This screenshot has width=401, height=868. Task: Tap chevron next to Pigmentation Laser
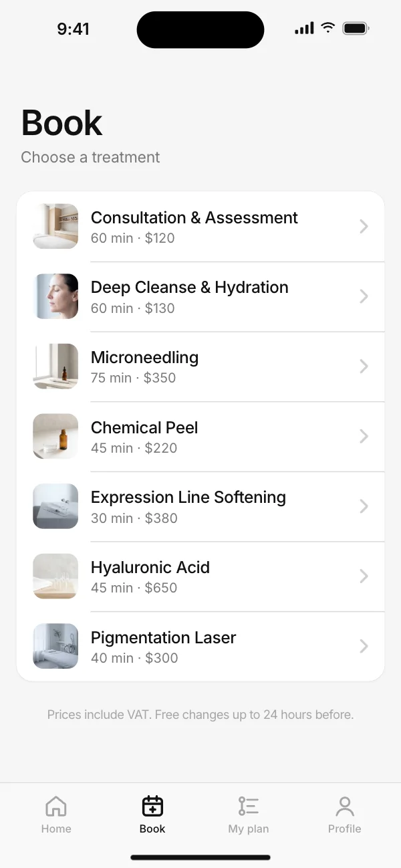tap(364, 646)
